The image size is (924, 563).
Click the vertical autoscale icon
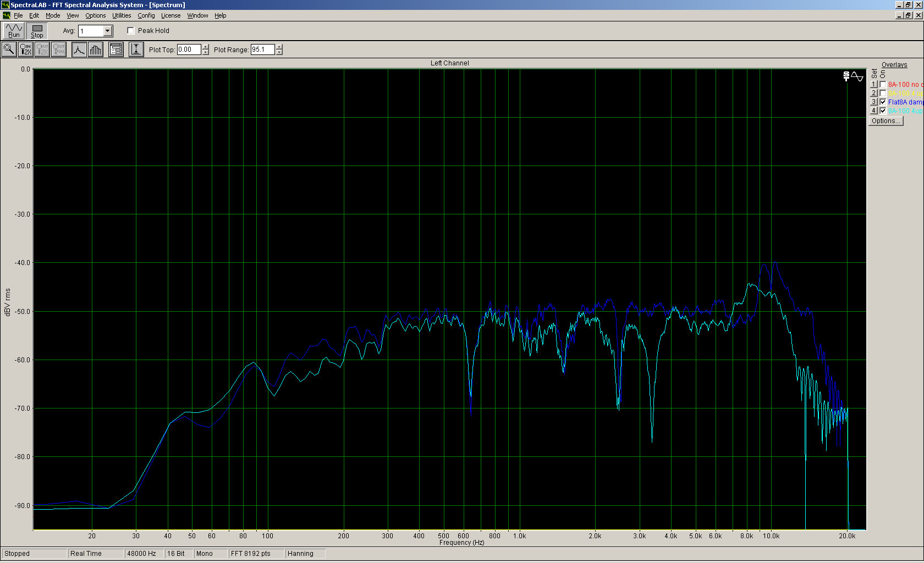click(136, 49)
